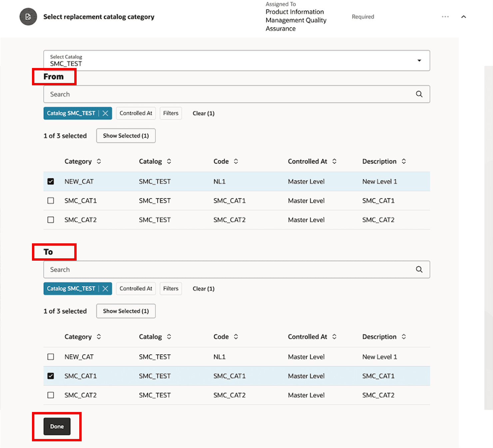
Task: Click Show Selected (1) in the From section
Action: point(126,136)
